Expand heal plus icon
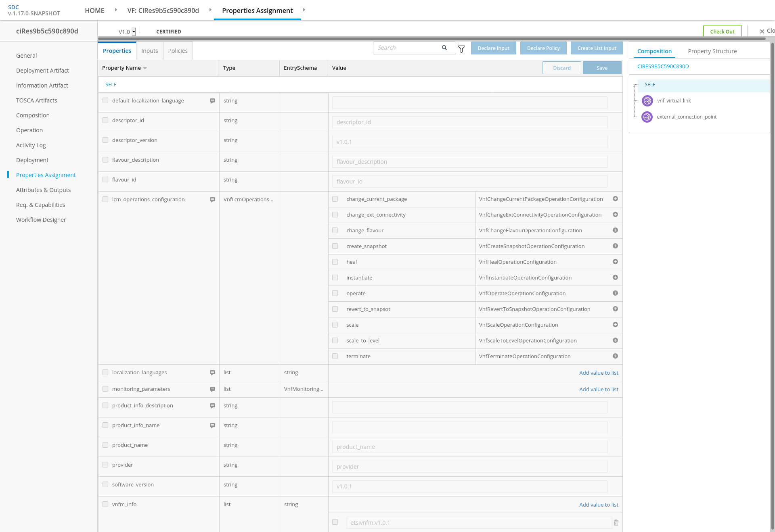Viewport: 775px width, 532px height. point(615,262)
